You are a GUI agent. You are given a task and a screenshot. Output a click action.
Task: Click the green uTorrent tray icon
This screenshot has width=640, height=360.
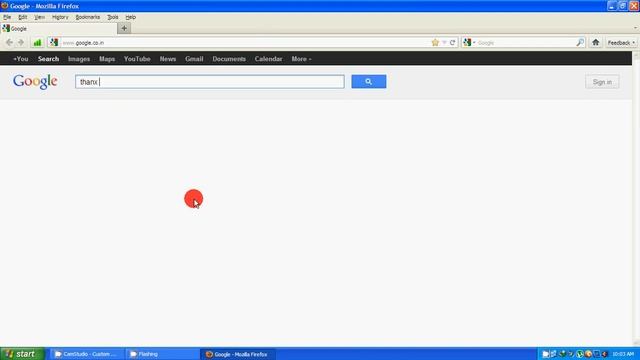click(x=580, y=354)
